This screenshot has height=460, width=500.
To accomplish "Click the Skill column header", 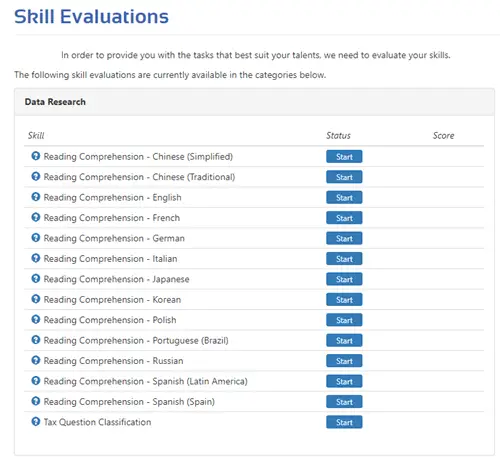I will pos(36,135).
